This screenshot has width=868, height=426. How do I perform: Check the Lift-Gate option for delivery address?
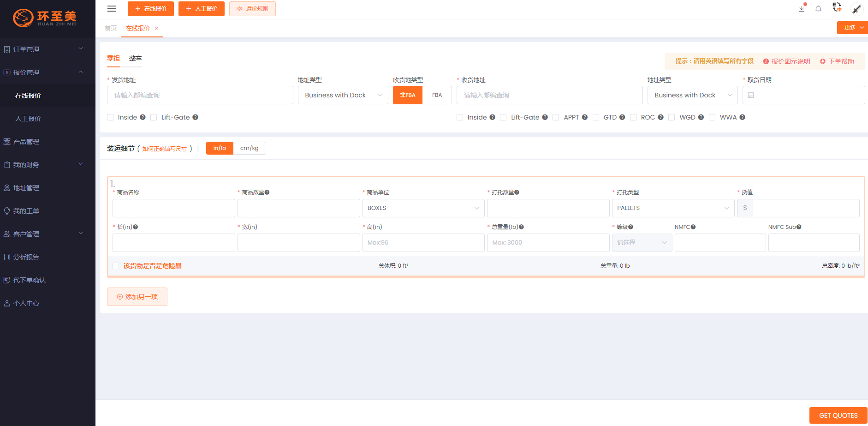503,117
